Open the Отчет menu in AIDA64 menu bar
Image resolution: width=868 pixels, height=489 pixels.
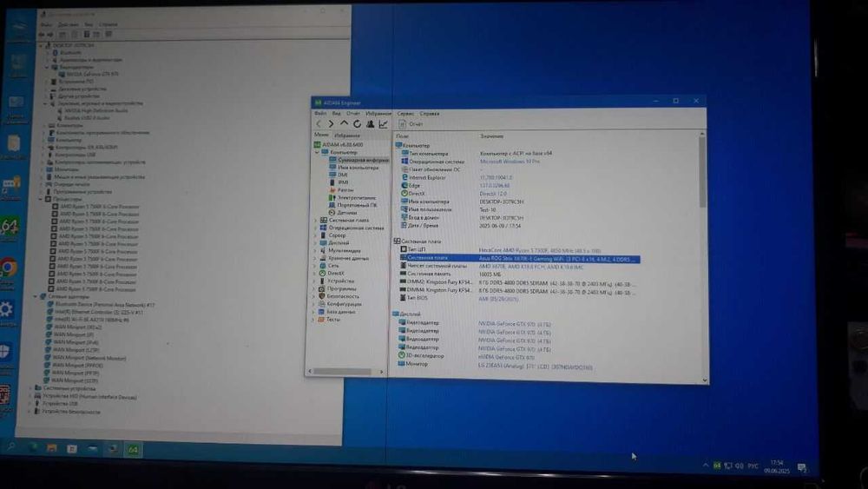353,114
